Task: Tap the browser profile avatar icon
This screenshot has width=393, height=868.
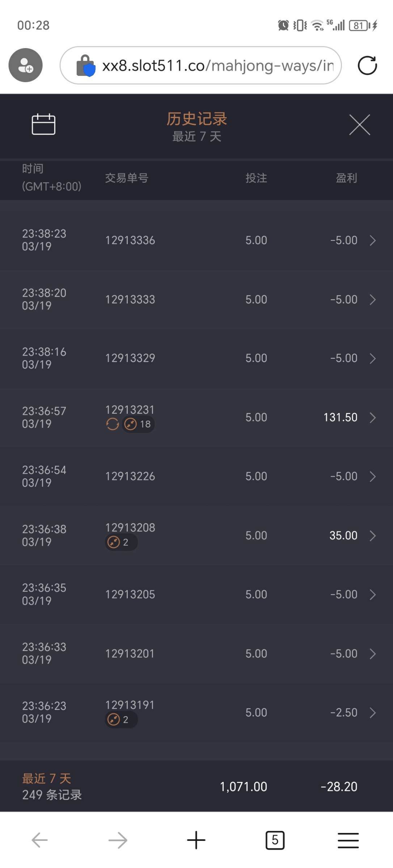Action: [26, 65]
